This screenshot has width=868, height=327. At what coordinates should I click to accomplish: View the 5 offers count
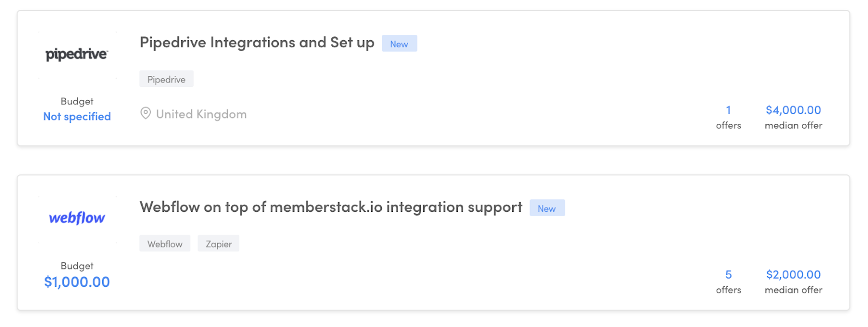728,275
